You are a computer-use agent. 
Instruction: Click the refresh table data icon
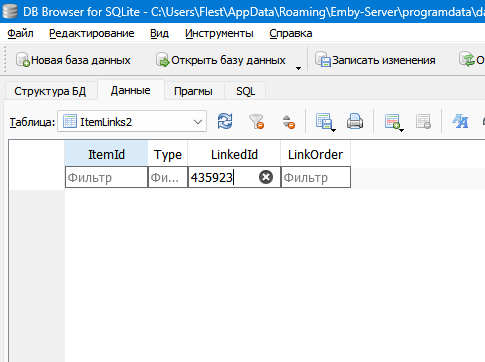coord(225,121)
